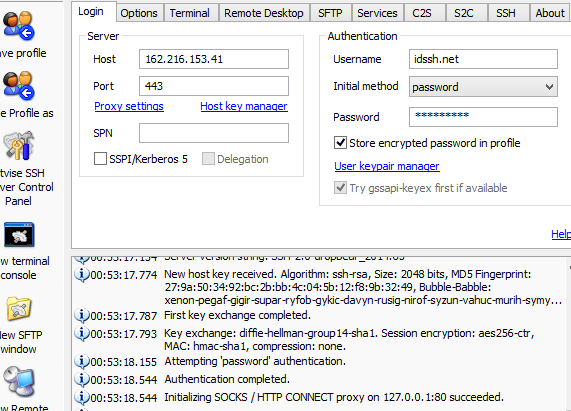Launch the New terminal console icon
The width and height of the screenshot is (571, 411).
[x=19, y=235]
